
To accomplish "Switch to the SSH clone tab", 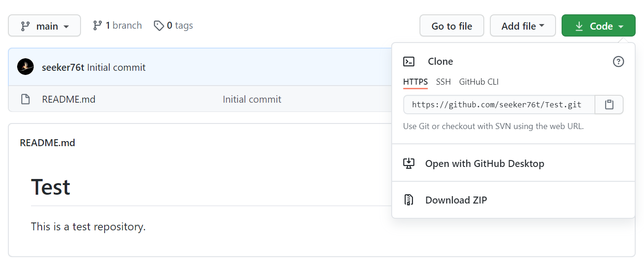I will [443, 82].
